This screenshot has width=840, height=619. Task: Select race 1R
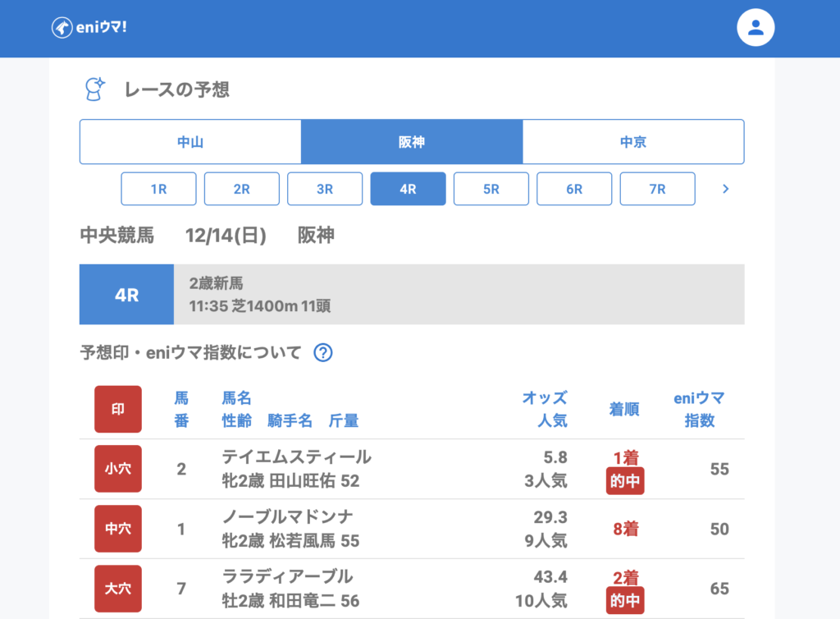[x=158, y=189]
